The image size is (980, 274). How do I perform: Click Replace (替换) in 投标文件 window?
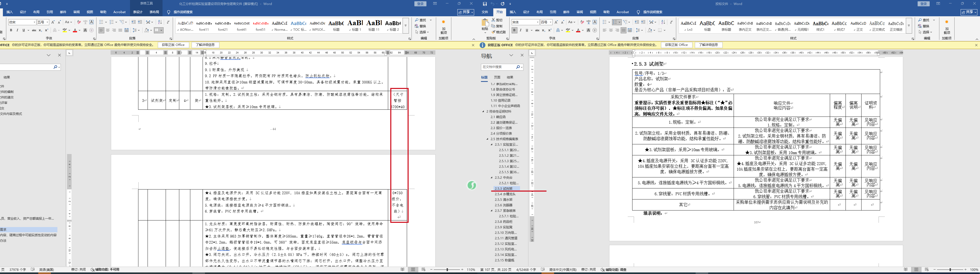coord(923,26)
